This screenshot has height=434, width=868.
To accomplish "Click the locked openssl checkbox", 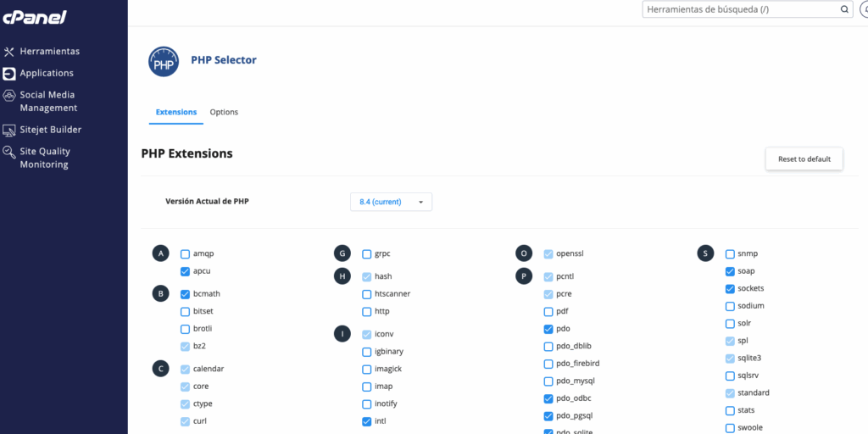I will [x=548, y=254].
